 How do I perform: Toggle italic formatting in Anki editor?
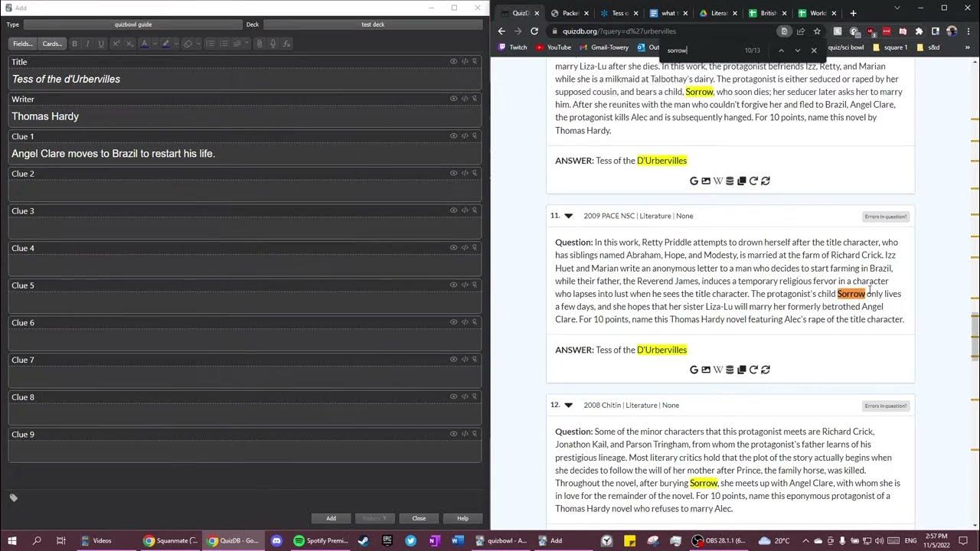pos(87,44)
